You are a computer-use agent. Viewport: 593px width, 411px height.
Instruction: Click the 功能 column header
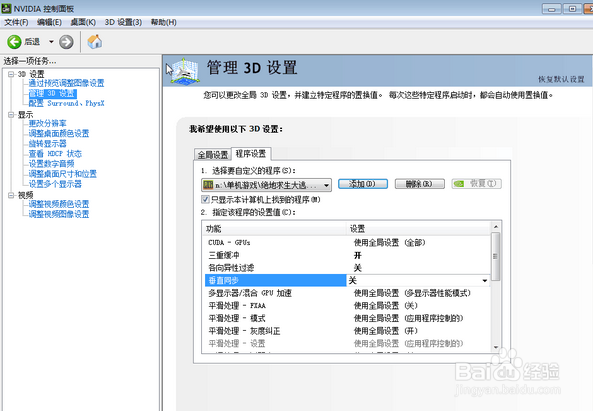274,229
